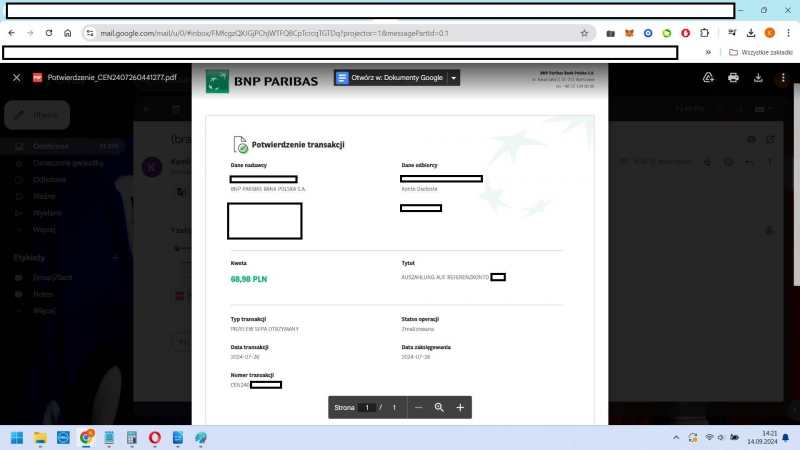Image resolution: width=800 pixels, height=450 pixels.
Task: Click the page number input field
Action: pyautogui.click(x=368, y=408)
